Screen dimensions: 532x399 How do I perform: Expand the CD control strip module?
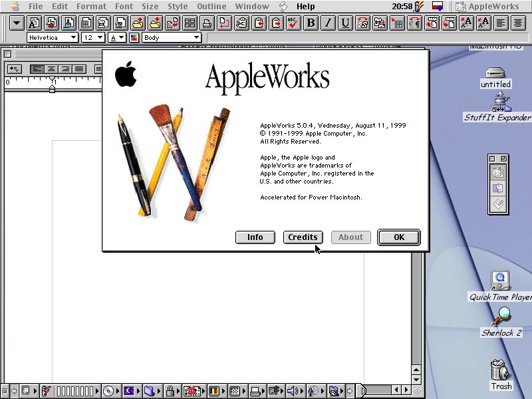112,391
